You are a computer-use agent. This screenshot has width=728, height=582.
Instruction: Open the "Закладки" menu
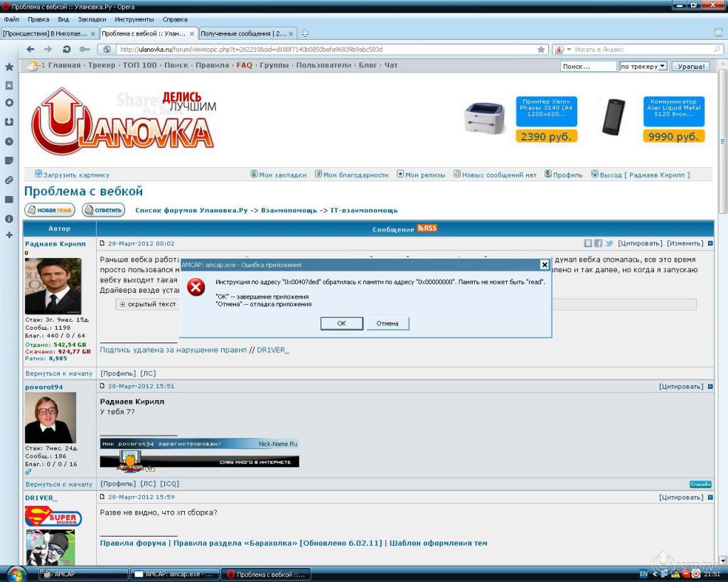click(x=92, y=19)
